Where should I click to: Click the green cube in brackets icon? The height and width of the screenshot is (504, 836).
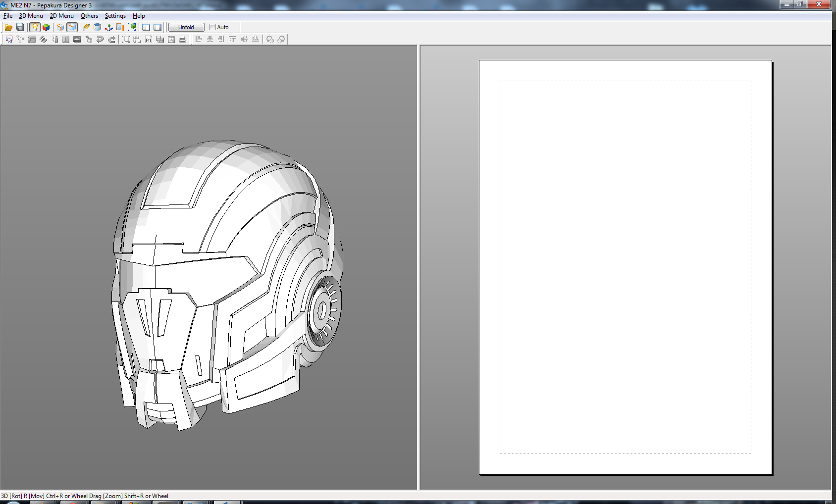132,27
